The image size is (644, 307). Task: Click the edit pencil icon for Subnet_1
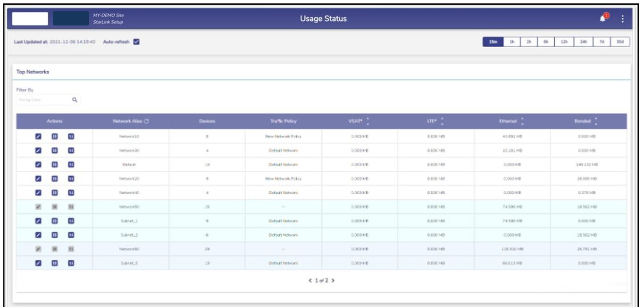(x=39, y=221)
